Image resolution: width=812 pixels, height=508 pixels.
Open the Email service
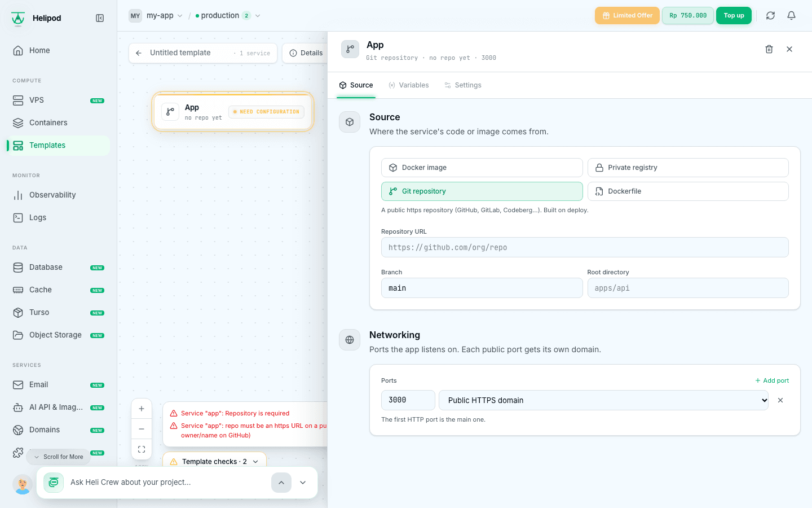(58, 384)
